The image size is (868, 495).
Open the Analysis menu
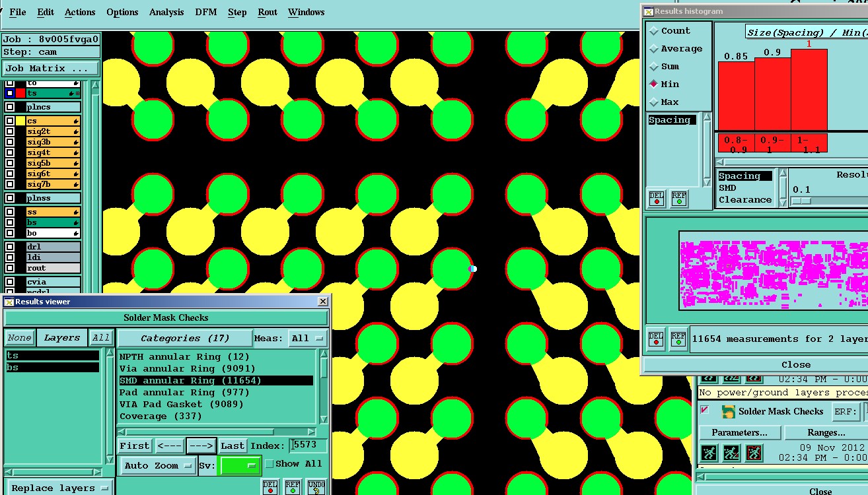pyautogui.click(x=166, y=13)
